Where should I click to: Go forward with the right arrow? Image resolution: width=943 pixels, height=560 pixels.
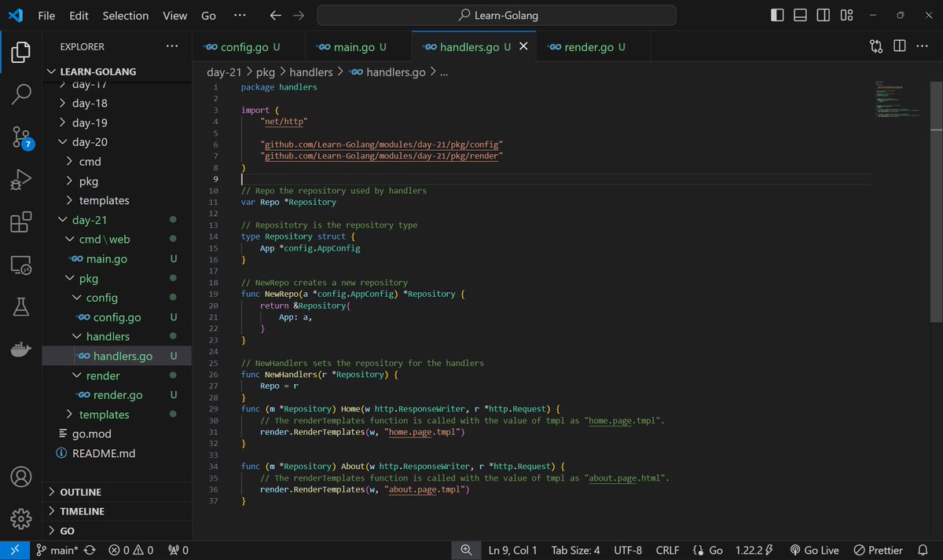(299, 15)
